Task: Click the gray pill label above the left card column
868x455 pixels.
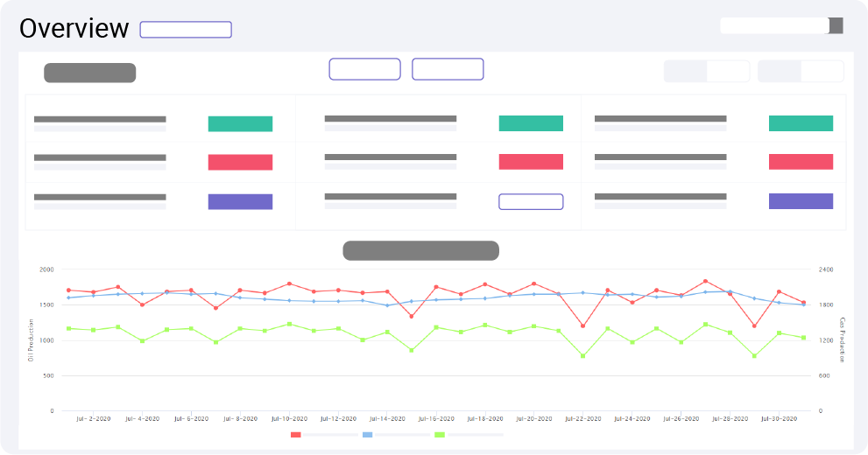Action: [89, 73]
